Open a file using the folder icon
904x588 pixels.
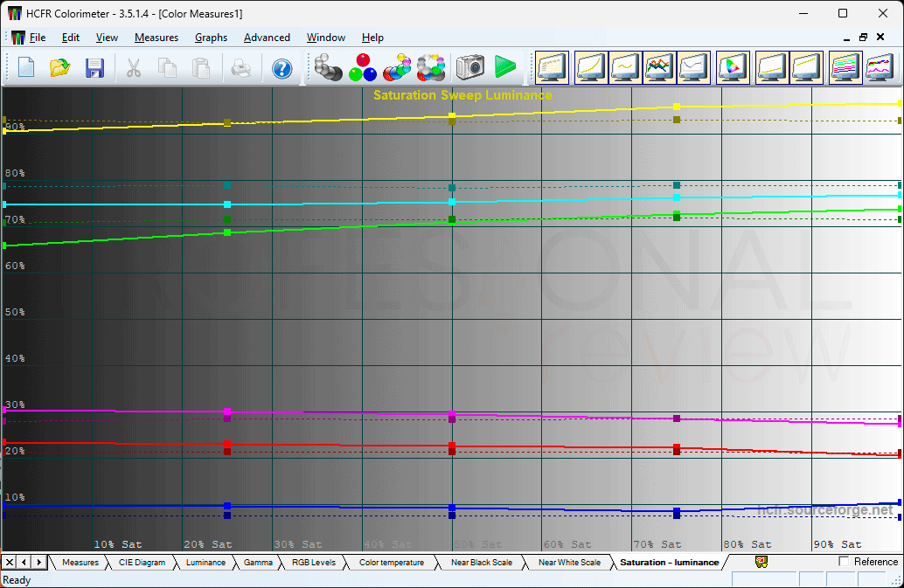tap(60, 68)
